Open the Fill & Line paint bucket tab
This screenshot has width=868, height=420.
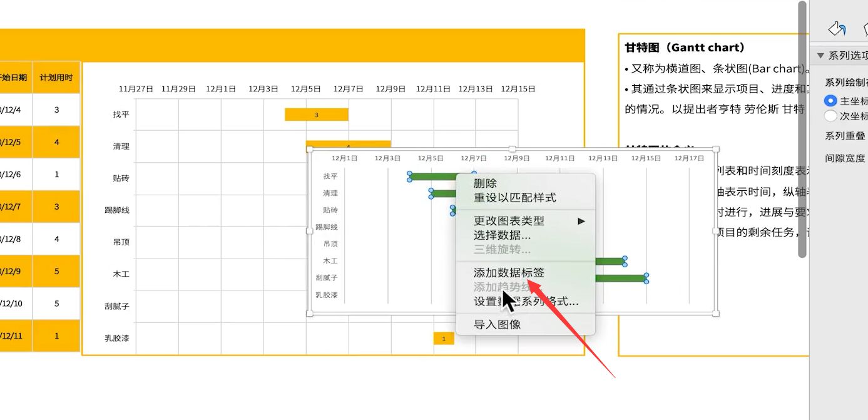(x=837, y=28)
